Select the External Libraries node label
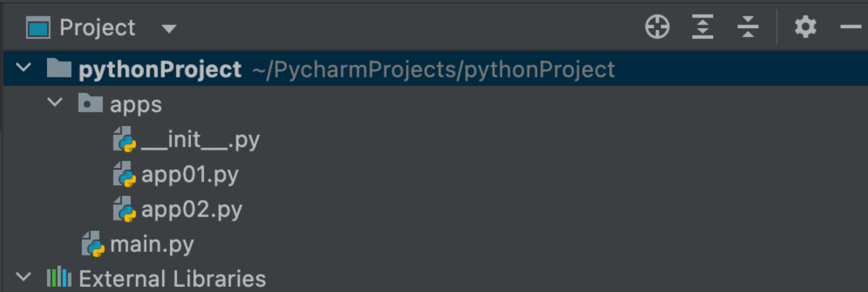868x292 pixels. pos(172,279)
